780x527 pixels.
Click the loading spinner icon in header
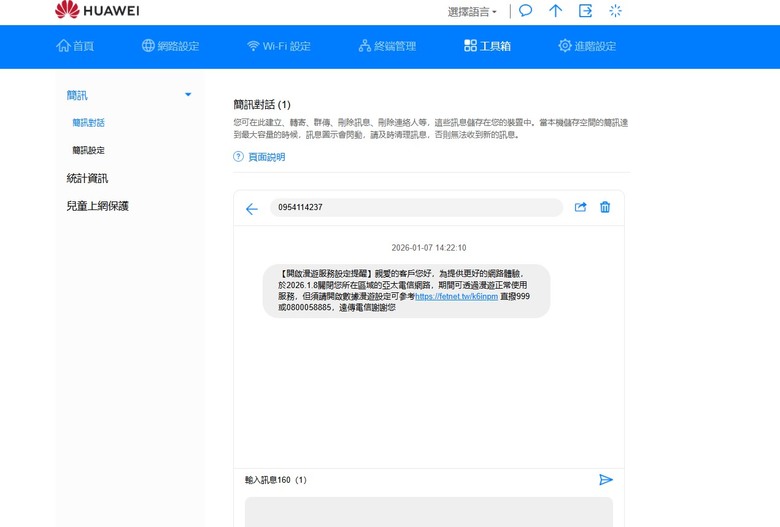(615, 10)
